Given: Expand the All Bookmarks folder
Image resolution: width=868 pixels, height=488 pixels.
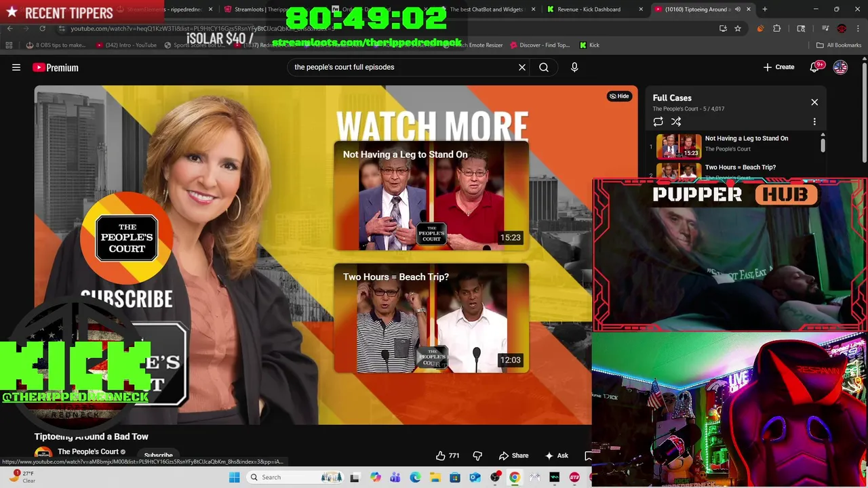Looking at the screenshot, I should (839, 45).
